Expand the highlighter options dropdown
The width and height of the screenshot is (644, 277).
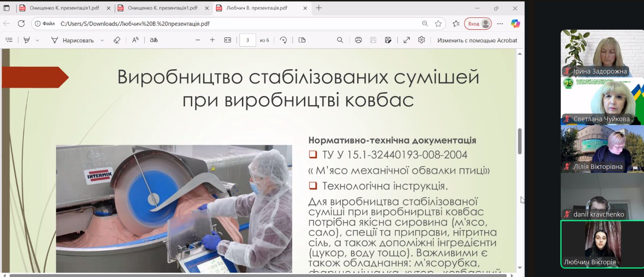37,40
